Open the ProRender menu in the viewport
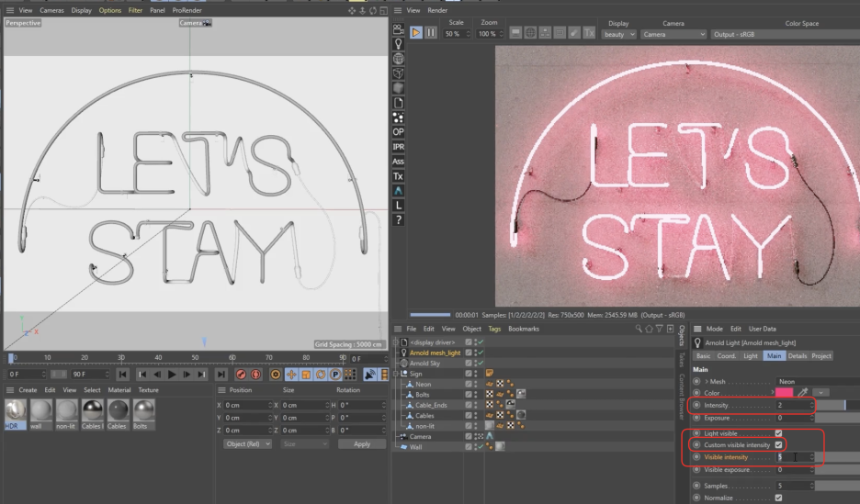The width and height of the screenshot is (860, 504). point(187,10)
